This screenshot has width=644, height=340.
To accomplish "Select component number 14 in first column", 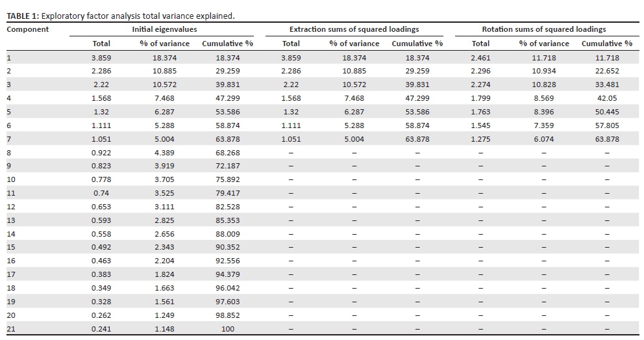I will (11, 233).
